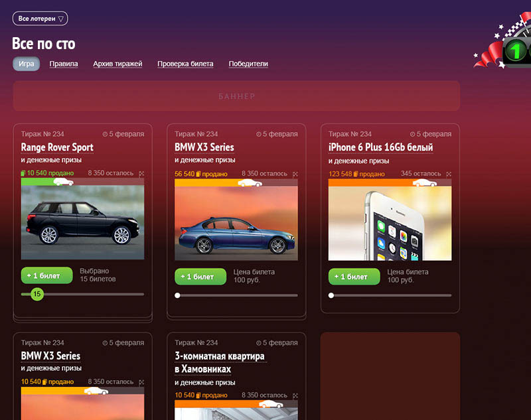Click the iPhone ticket quantity slider handle

pyautogui.click(x=331, y=295)
